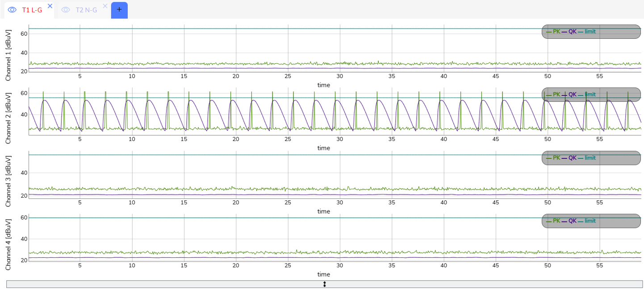Click the PK legend marker in Channel 1
644x290 pixels.
(549, 32)
